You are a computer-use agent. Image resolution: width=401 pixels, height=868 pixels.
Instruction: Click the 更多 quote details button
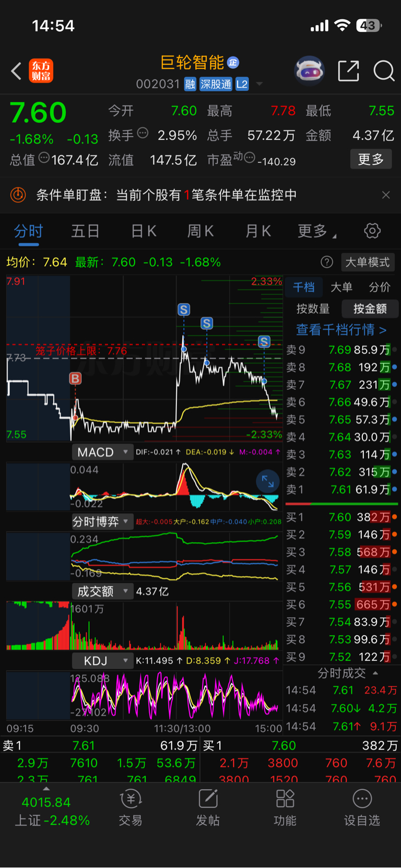pyautogui.click(x=371, y=159)
